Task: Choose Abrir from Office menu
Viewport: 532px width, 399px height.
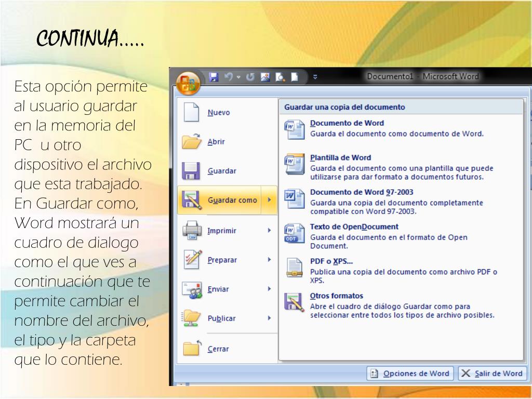Action: click(227, 142)
